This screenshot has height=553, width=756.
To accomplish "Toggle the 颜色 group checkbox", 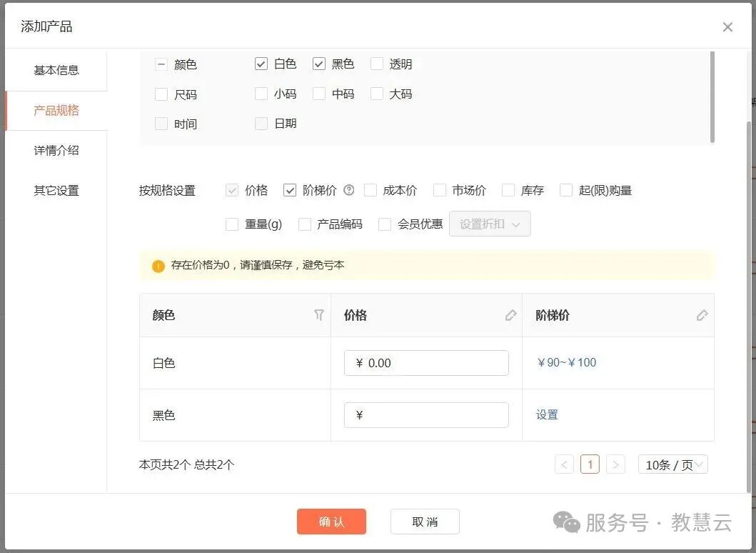I will coord(161,64).
